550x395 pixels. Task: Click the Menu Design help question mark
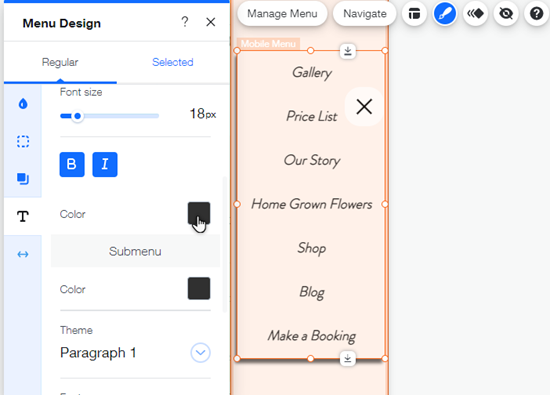[x=185, y=22]
